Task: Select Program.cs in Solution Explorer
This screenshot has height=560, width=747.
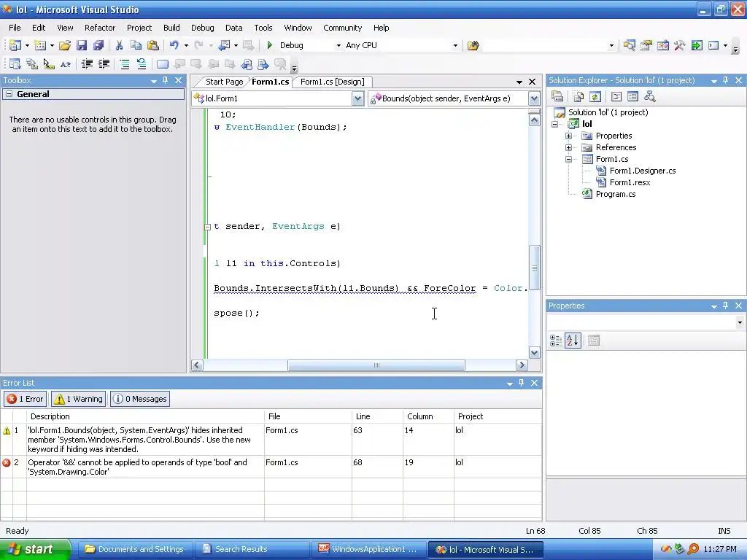Action: (x=616, y=194)
